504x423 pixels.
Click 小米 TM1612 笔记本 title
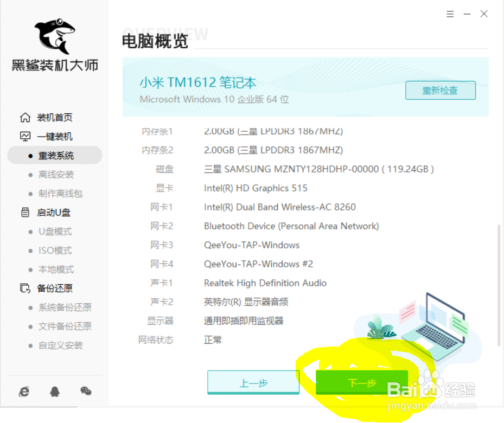click(197, 82)
